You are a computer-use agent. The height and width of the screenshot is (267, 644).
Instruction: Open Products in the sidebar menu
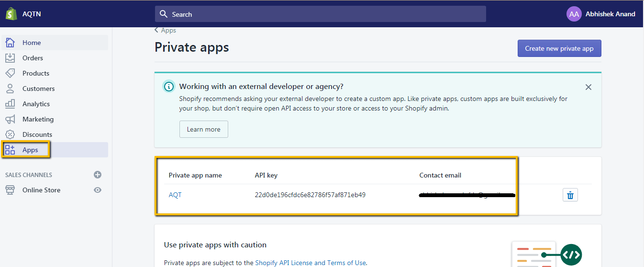tap(55, 73)
